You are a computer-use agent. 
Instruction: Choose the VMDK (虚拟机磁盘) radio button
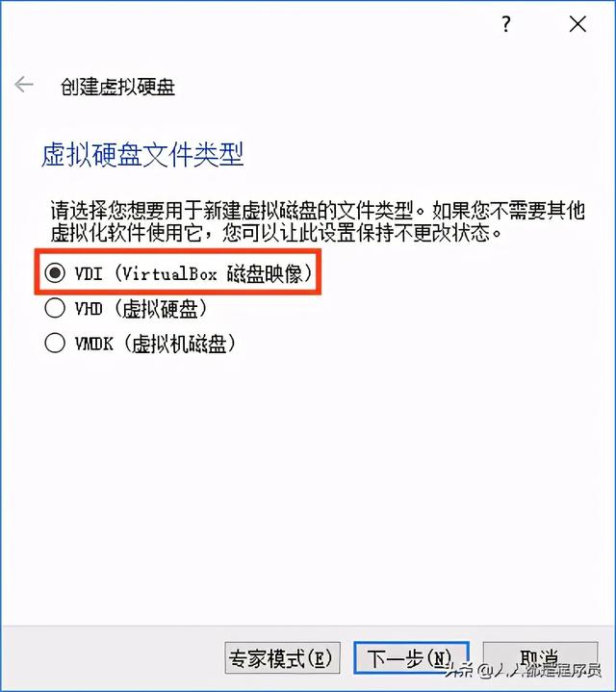(55, 343)
